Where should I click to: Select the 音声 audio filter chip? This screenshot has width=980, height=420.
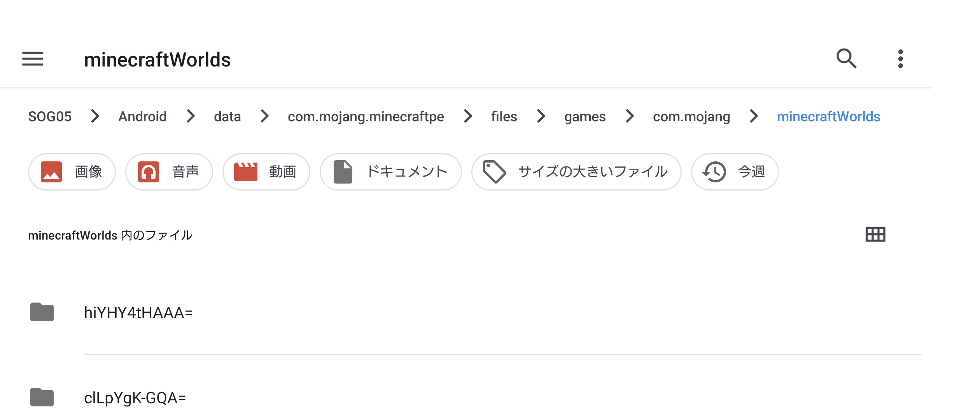169,172
